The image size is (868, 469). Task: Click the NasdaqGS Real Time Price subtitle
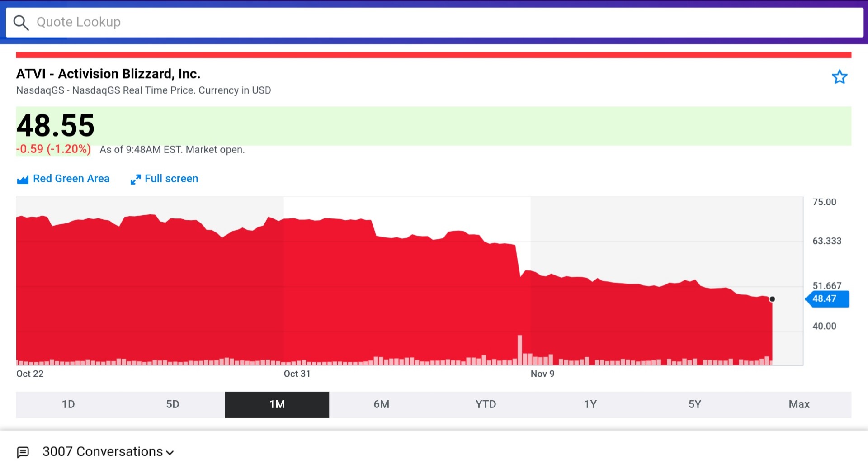[x=143, y=90]
